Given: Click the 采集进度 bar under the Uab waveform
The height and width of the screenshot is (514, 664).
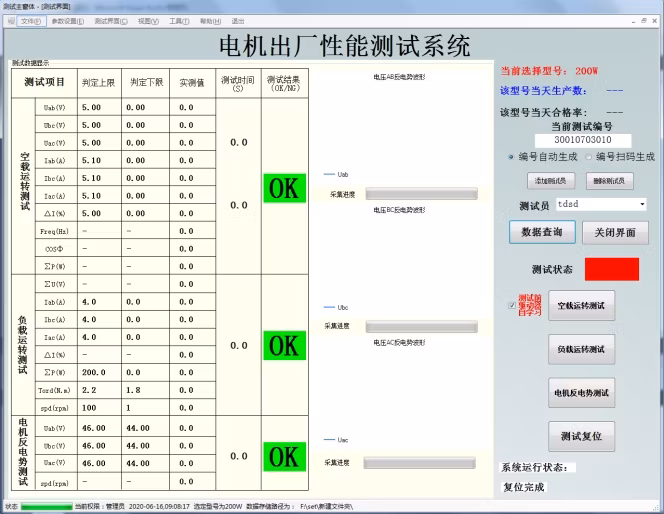Looking at the screenshot, I should coord(407,194).
